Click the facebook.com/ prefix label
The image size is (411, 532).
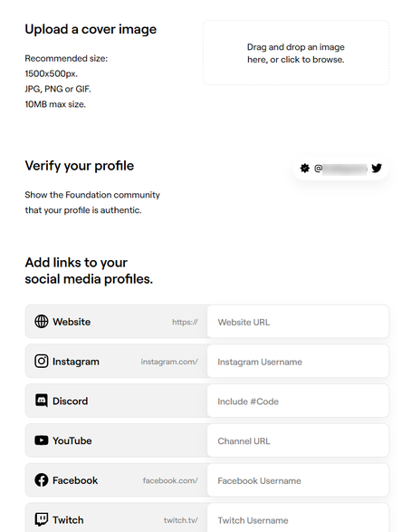click(170, 480)
